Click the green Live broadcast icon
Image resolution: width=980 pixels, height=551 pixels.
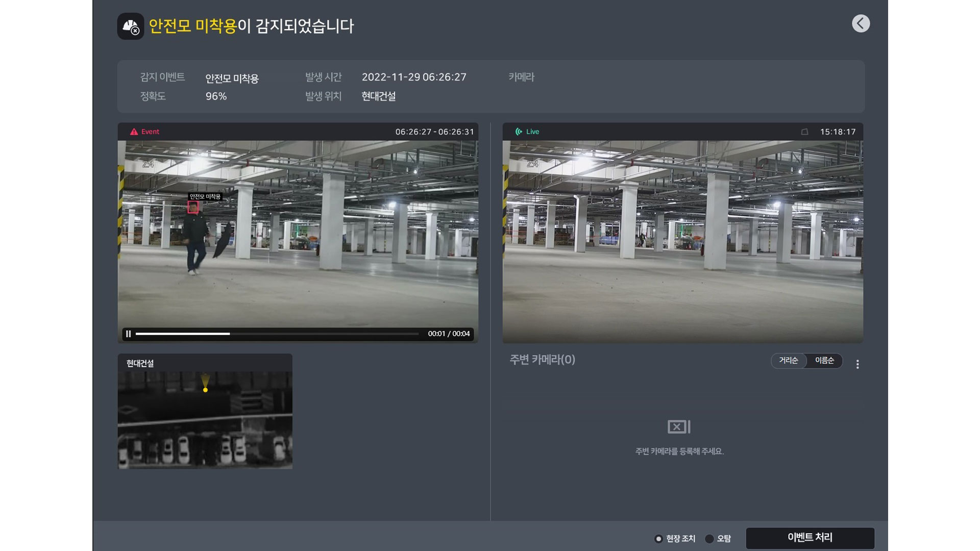[x=519, y=132]
